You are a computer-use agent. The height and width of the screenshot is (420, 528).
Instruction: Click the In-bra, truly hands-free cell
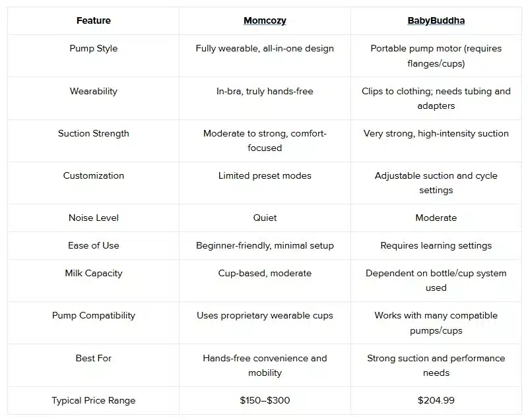pyautogui.click(x=265, y=91)
